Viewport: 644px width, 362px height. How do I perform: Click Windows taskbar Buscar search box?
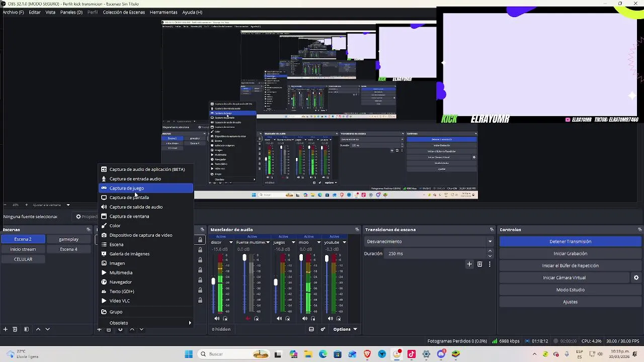[232, 354]
